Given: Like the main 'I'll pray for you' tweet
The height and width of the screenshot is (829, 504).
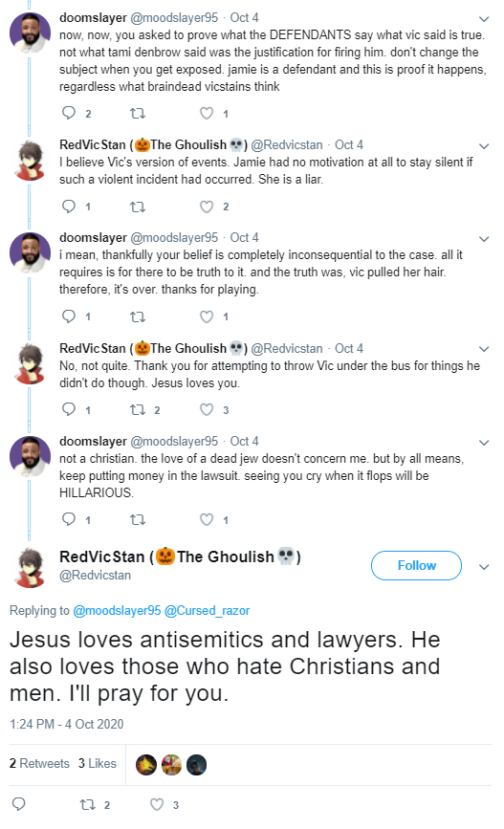Looking at the screenshot, I should (x=157, y=804).
